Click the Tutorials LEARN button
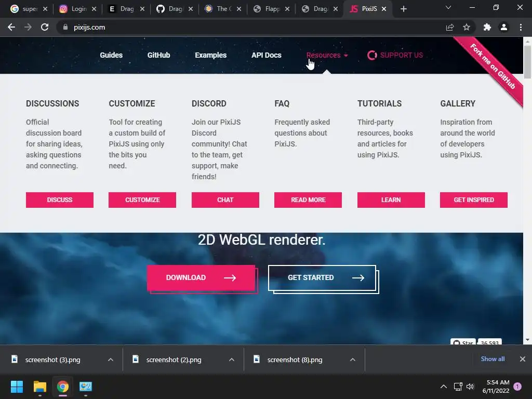The width and height of the screenshot is (532, 399). click(x=391, y=200)
